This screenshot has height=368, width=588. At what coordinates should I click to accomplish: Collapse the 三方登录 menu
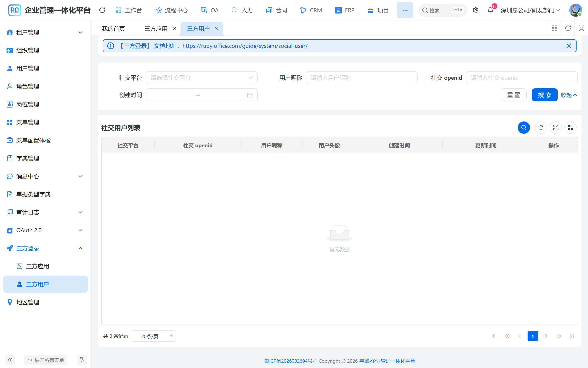(x=45, y=248)
